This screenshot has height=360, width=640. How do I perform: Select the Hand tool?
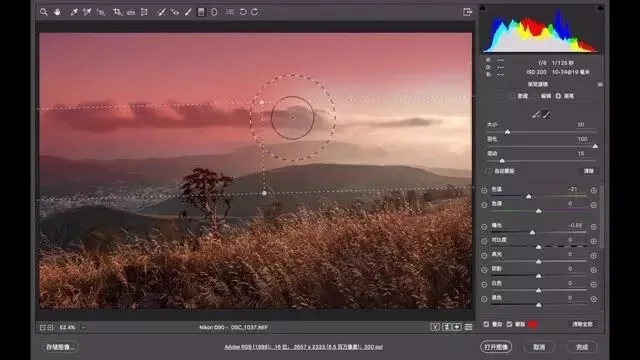click(x=57, y=12)
